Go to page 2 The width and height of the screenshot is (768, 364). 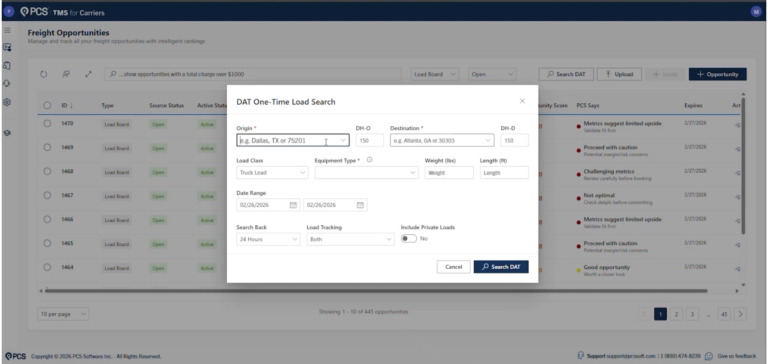click(676, 314)
